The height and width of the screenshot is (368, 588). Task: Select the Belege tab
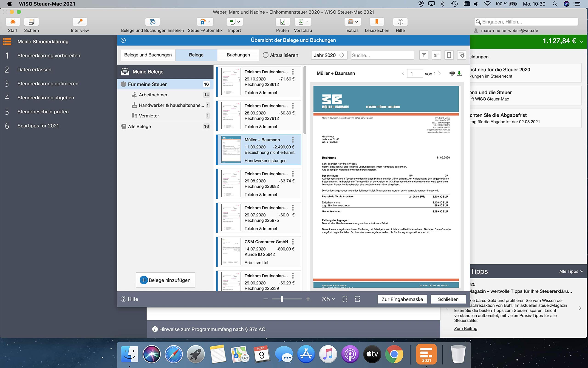tap(196, 55)
